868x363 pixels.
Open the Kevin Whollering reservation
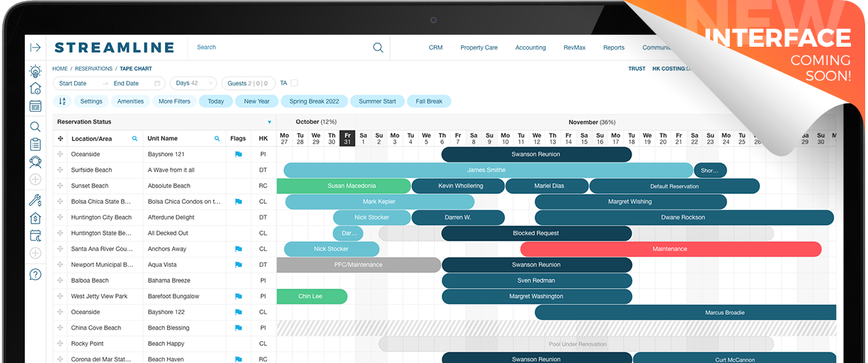[458, 186]
